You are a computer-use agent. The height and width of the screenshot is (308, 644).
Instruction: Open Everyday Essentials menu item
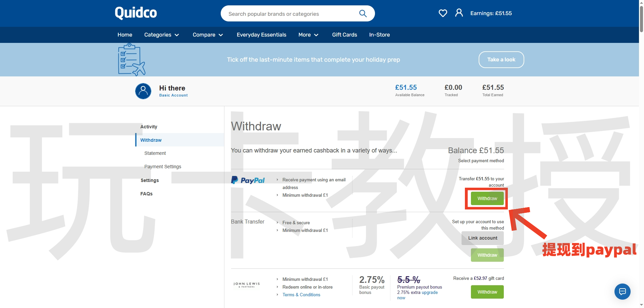click(x=261, y=35)
